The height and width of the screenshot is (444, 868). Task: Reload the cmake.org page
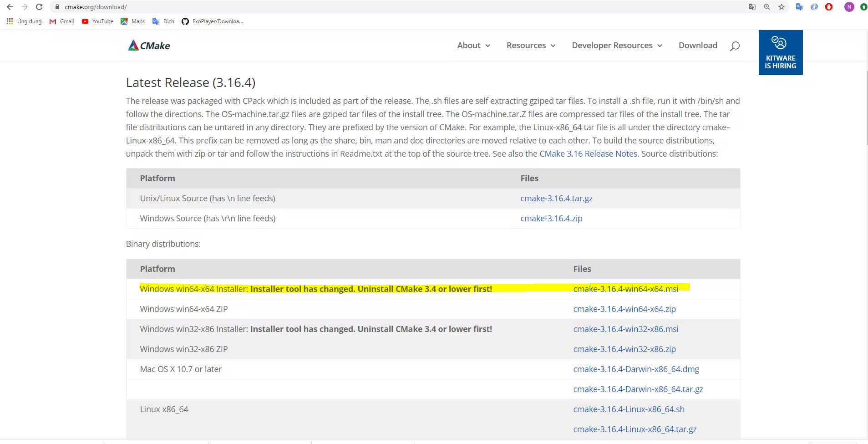39,7
